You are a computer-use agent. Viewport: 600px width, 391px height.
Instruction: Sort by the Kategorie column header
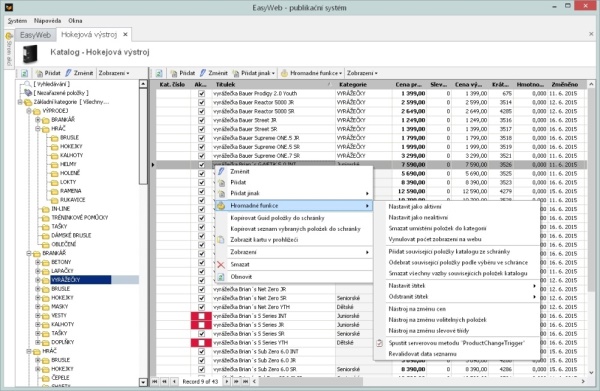(x=364, y=85)
